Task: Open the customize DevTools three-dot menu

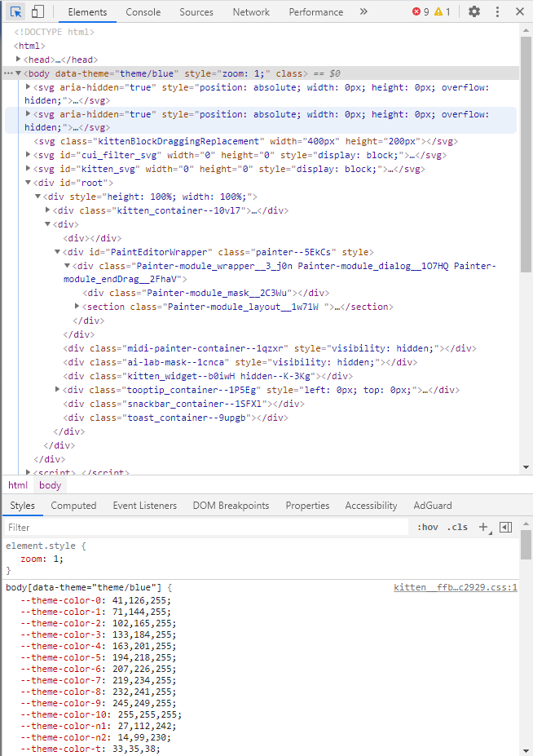Action: (x=497, y=11)
